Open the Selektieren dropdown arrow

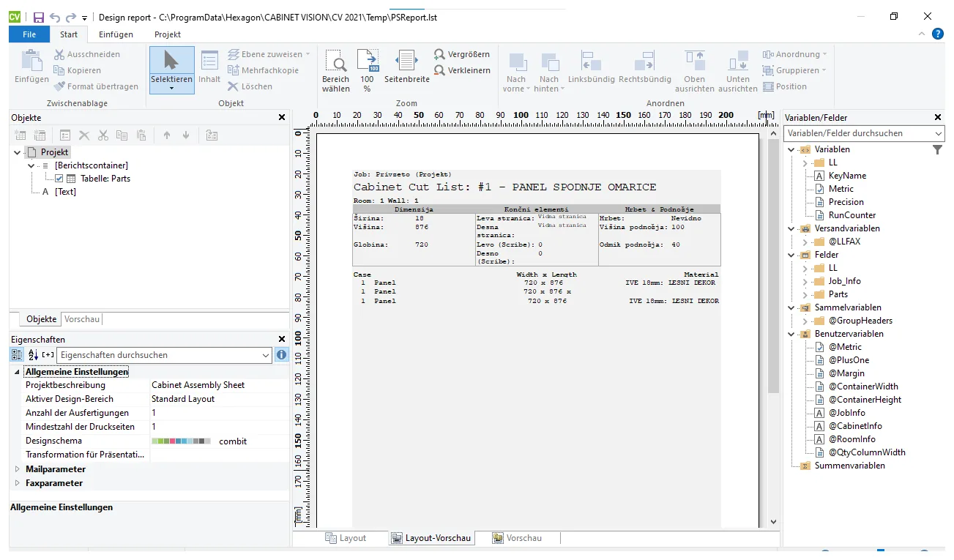(171, 89)
